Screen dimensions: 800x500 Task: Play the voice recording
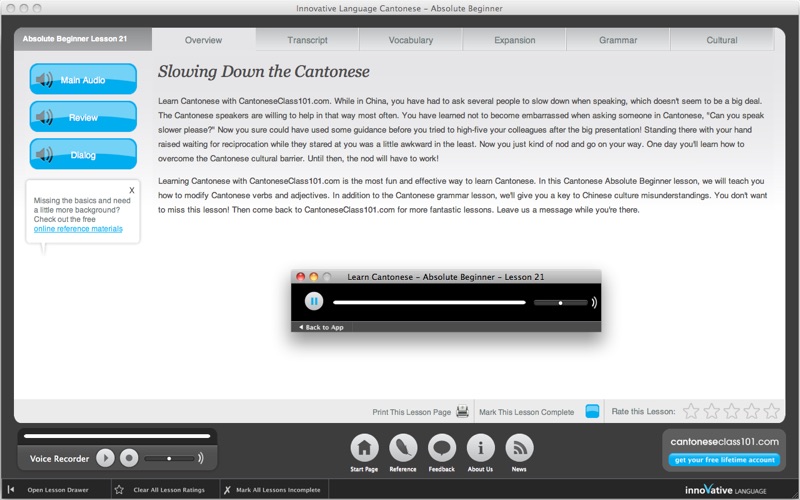[106, 458]
